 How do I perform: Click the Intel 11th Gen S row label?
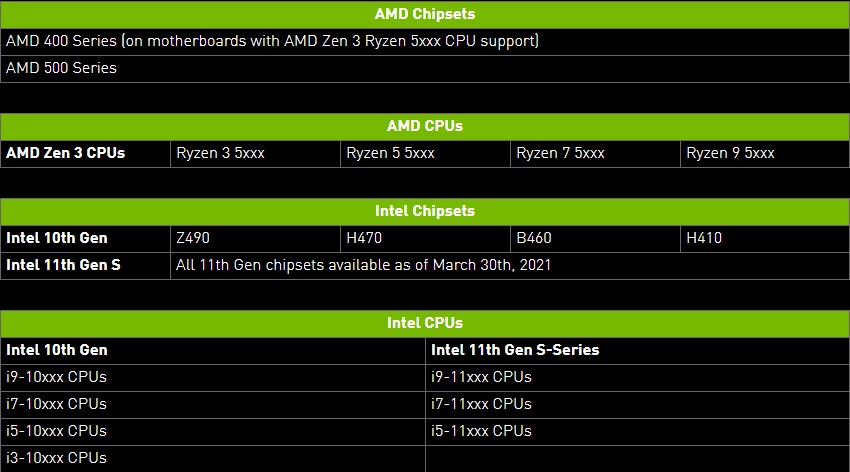click(x=64, y=265)
